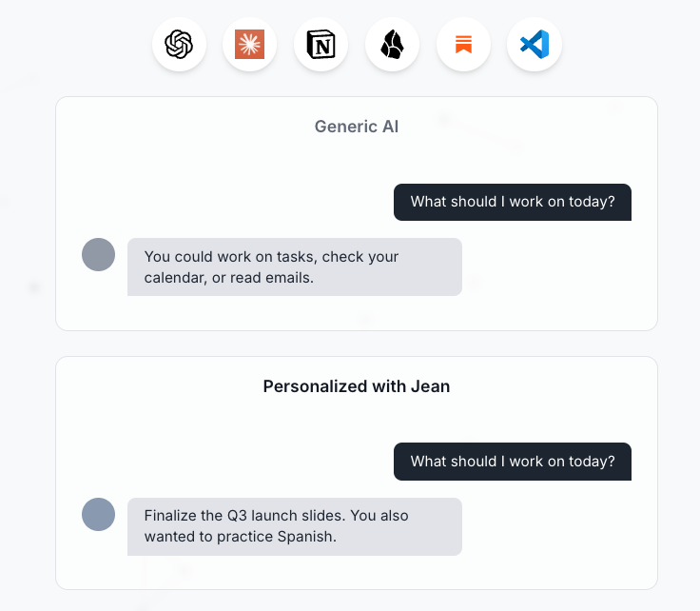Click the ChatGPT OpenAI logo icon
Viewport: 700px width, 611px height.
point(179,45)
